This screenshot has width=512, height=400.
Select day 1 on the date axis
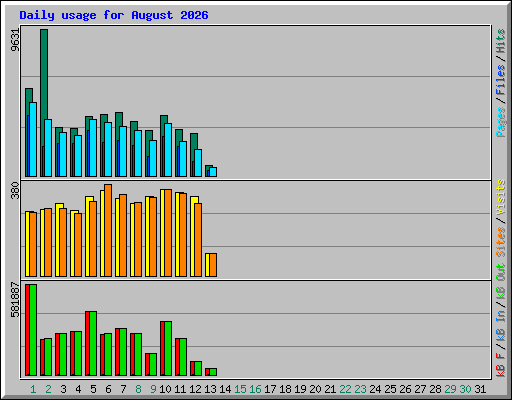pos(33,389)
